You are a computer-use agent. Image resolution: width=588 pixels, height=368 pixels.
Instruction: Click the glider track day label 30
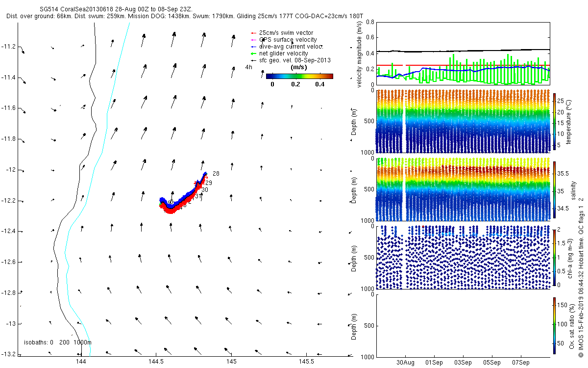[x=205, y=189]
